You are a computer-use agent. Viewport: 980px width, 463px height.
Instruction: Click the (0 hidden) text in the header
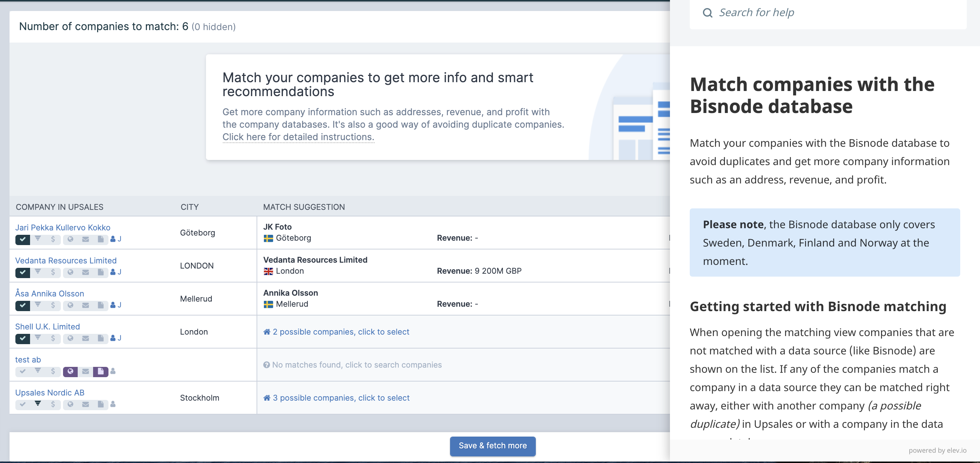click(213, 27)
